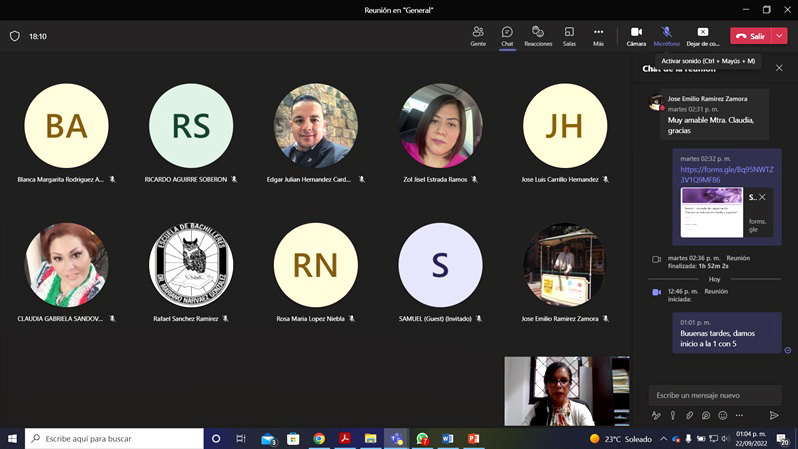Set message delivery importance option
The width and height of the screenshot is (798, 449).
673,415
